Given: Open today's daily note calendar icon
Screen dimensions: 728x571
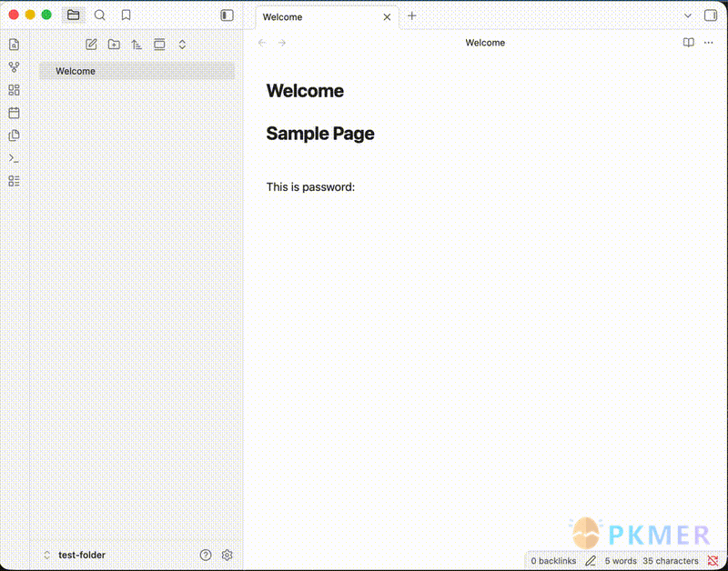Looking at the screenshot, I should click(x=15, y=113).
